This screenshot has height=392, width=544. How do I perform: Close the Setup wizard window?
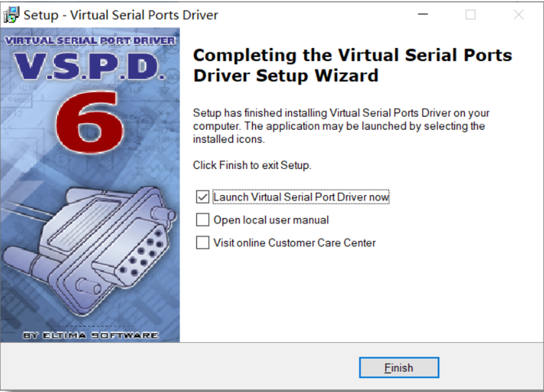(x=519, y=14)
